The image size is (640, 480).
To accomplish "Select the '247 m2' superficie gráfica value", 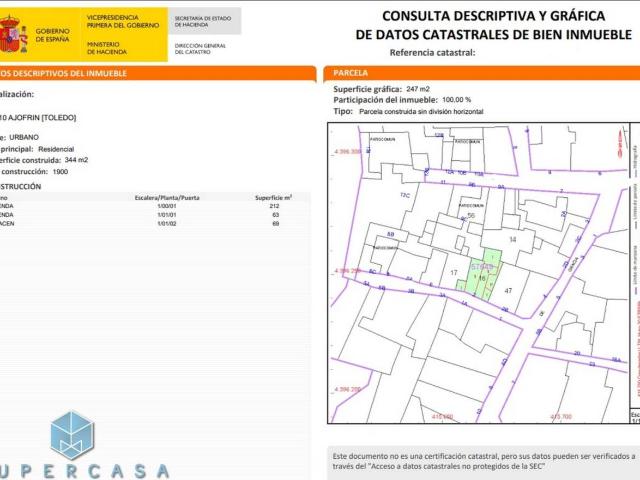I will coord(418,89).
